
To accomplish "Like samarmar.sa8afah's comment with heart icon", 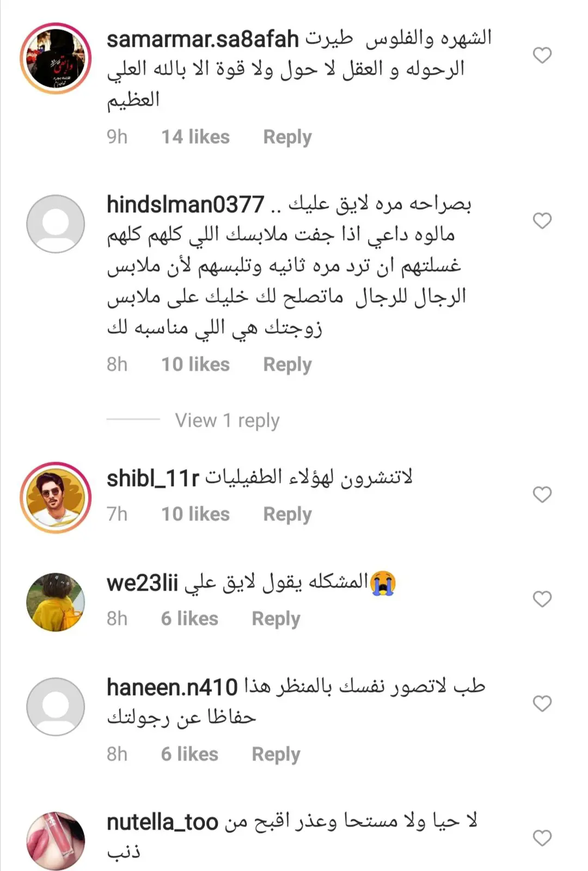I will 542,55.
